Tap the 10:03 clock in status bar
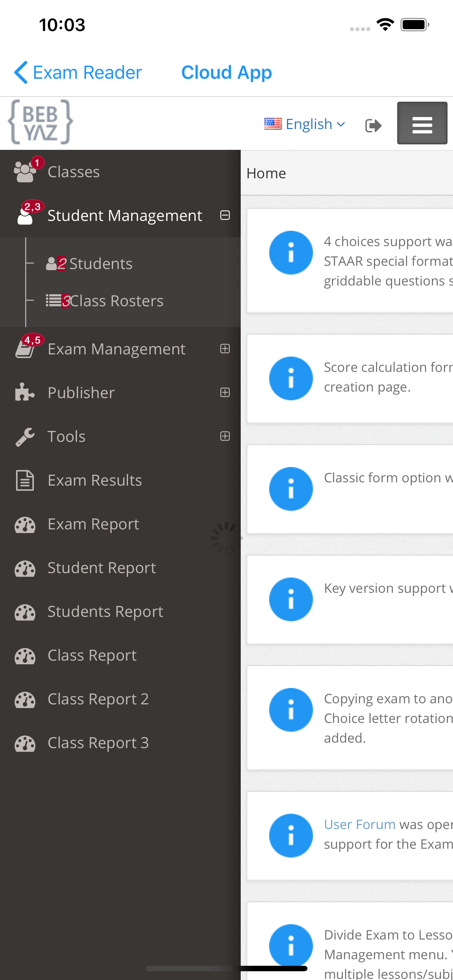The image size is (453, 980). pos(62,25)
